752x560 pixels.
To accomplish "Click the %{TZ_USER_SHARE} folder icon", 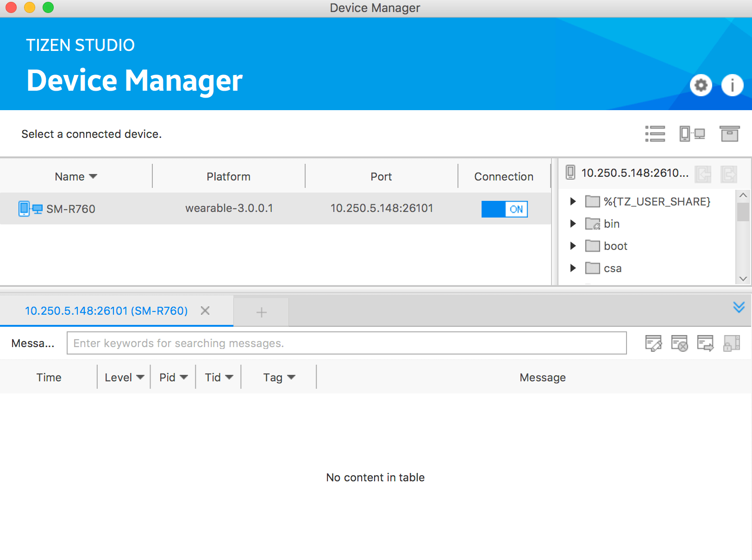I will pos(593,201).
